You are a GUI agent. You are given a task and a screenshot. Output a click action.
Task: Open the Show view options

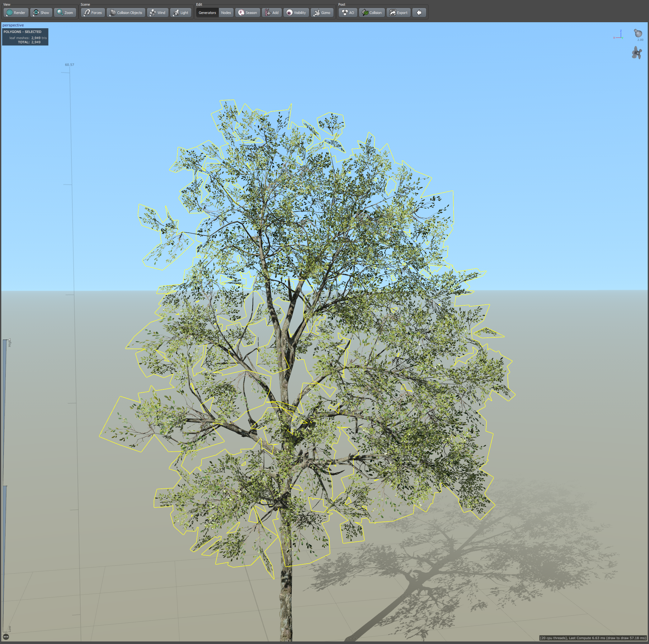[x=41, y=13]
